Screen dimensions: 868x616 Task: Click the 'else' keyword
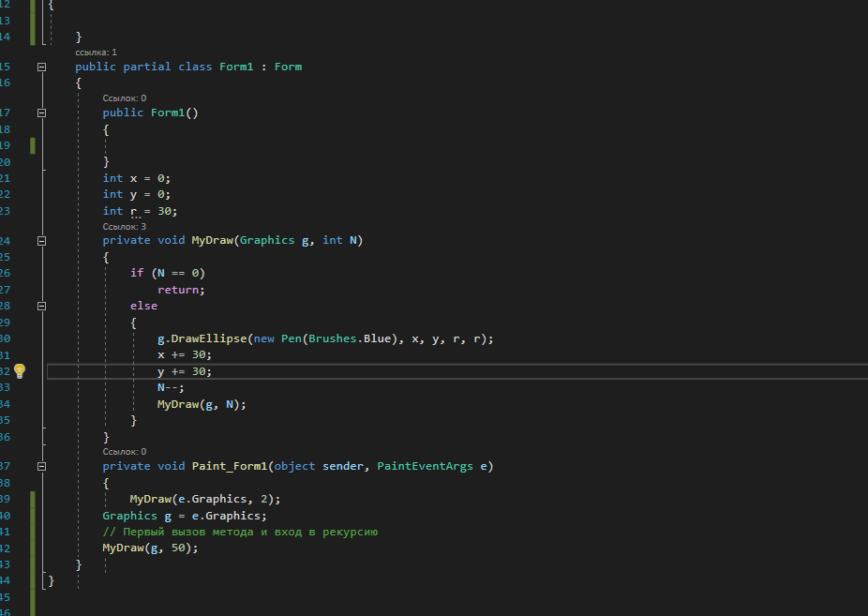coord(143,306)
